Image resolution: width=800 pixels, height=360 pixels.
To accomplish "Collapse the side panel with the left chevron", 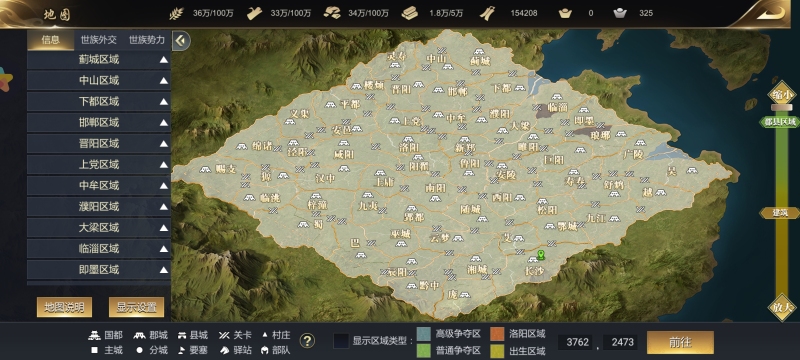I will pyautogui.click(x=181, y=40).
